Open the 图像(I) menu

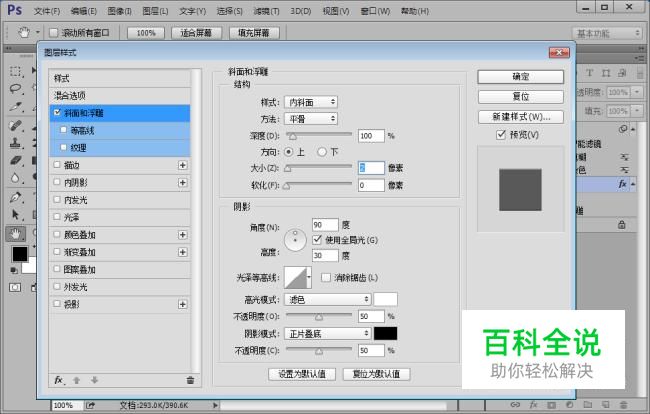click(119, 11)
